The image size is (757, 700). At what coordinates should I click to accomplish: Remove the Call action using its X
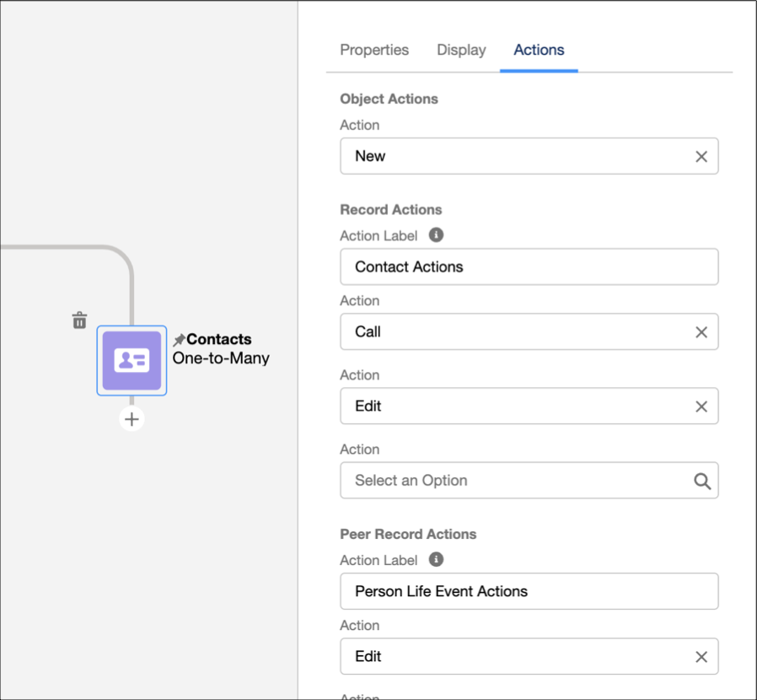pyautogui.click(x=701, y=331)
